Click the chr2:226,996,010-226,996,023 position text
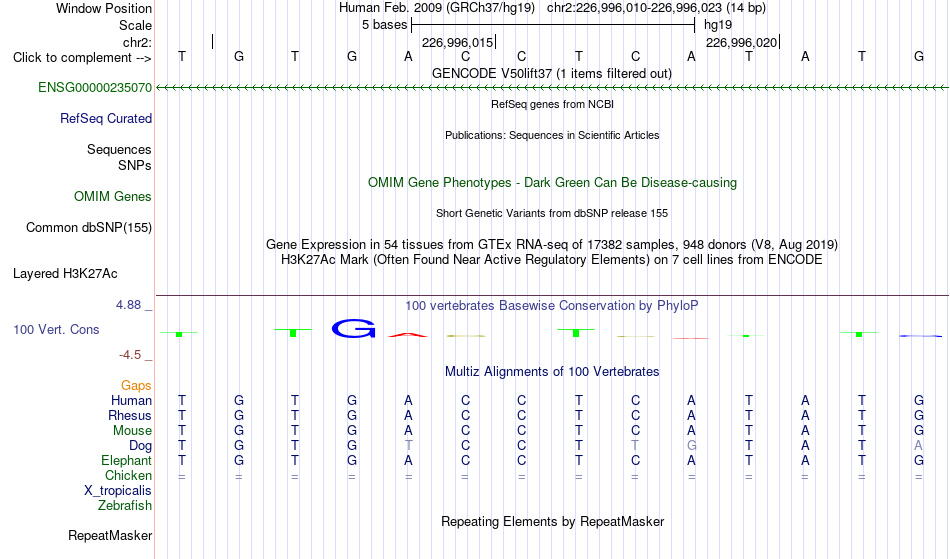Image resolution: width=950 pixels, height=559 pixels. click(x=656, y=8)
